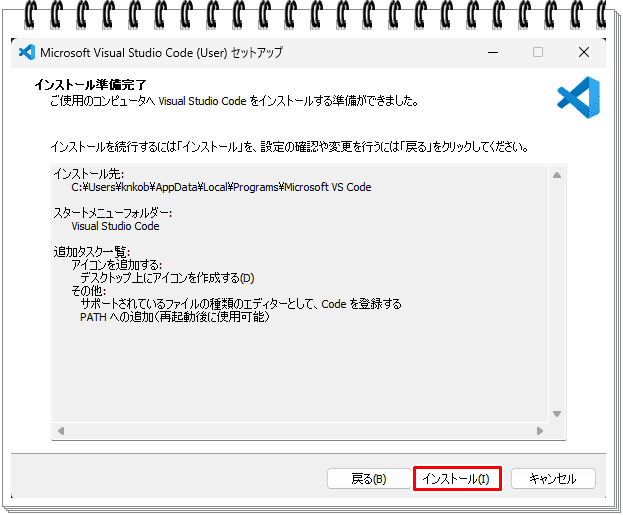This screenshot has width=623, height=515.
Task: Click the Visual Studio Code start menu folder entry
Action: point(115,226)
